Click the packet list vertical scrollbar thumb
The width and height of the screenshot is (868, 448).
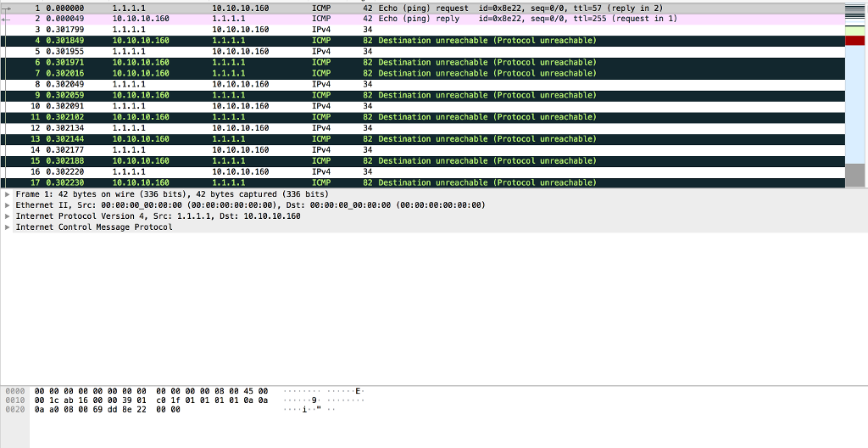(x=855, y=175)
